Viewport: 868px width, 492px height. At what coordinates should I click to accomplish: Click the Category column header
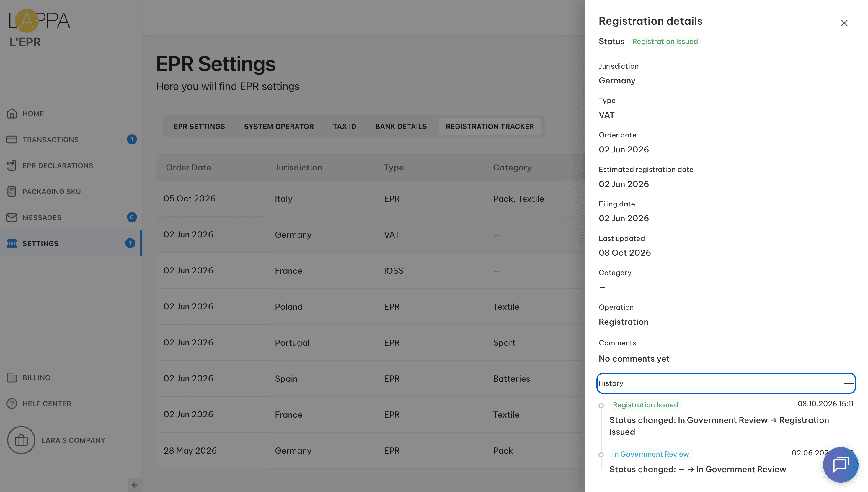click(512, 168)
